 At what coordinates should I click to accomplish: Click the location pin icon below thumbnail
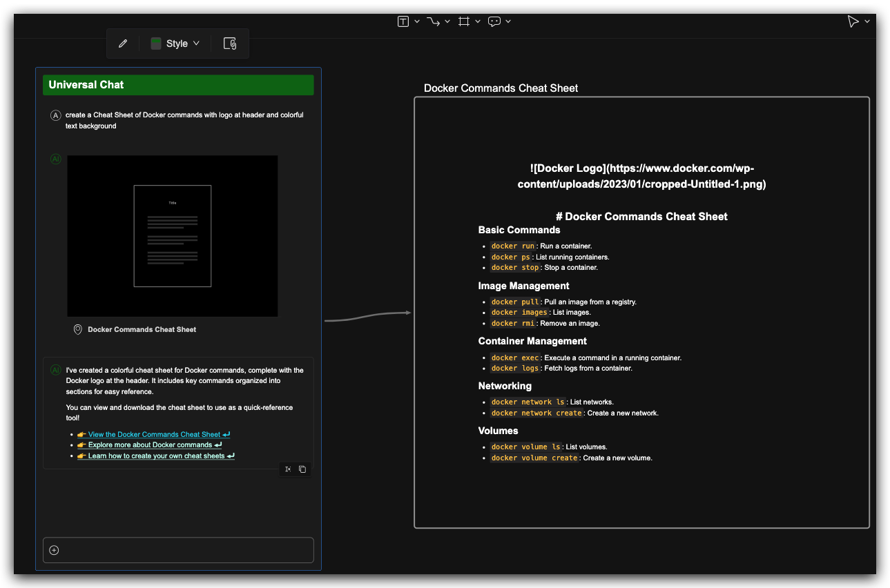coord(78,330)
